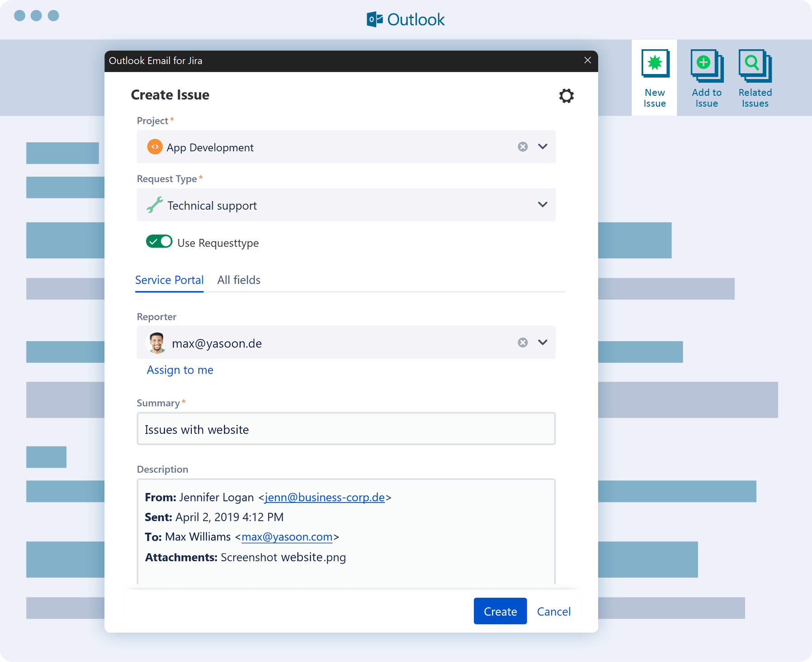Expand the Project dropdown chevron

[x=543, y=147]
